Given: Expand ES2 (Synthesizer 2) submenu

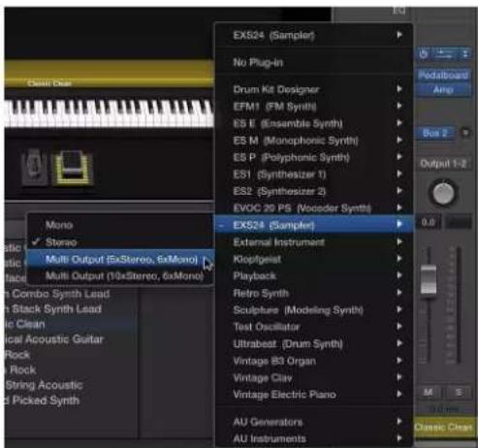Looking at the screenshot, I should [314, 191].
